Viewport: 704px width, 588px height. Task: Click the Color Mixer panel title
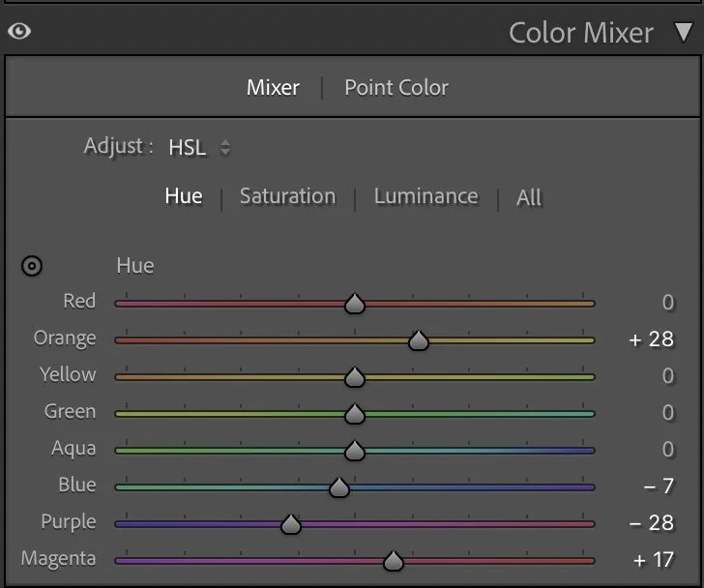click(x=581, y=33)
